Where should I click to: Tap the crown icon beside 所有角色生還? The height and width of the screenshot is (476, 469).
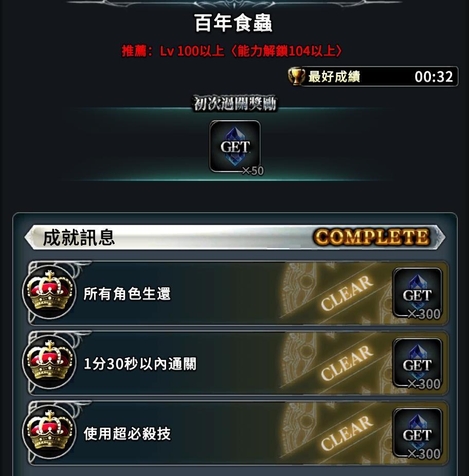pos(49,292)
